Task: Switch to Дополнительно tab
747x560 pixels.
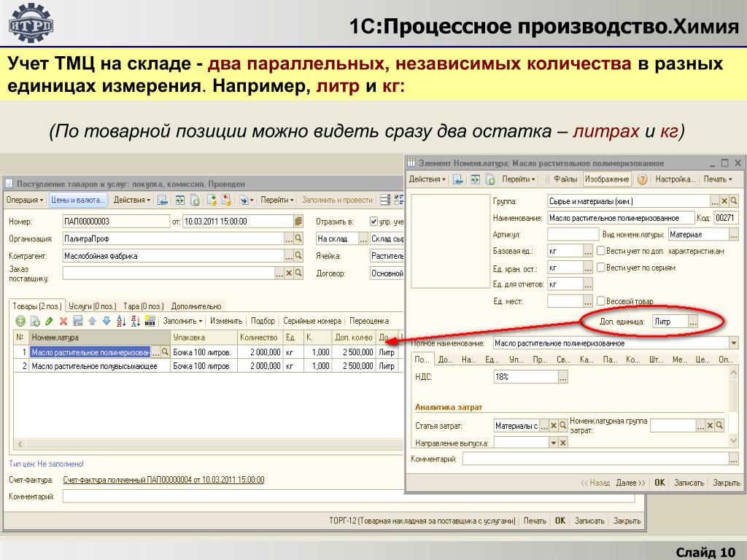Action: click(196, 306)
